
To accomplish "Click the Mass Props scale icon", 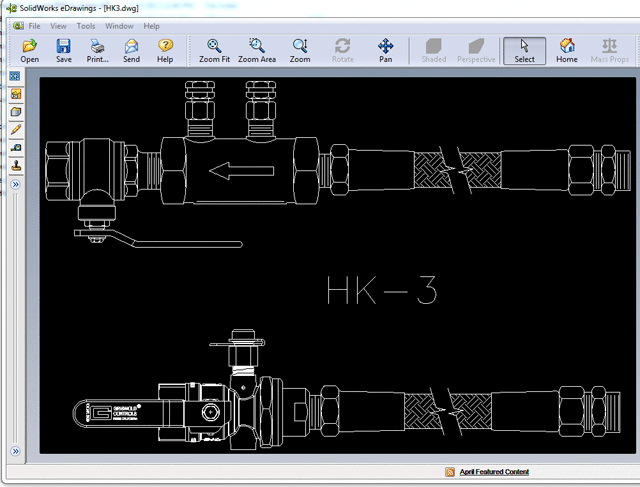I will click(609, 51).
